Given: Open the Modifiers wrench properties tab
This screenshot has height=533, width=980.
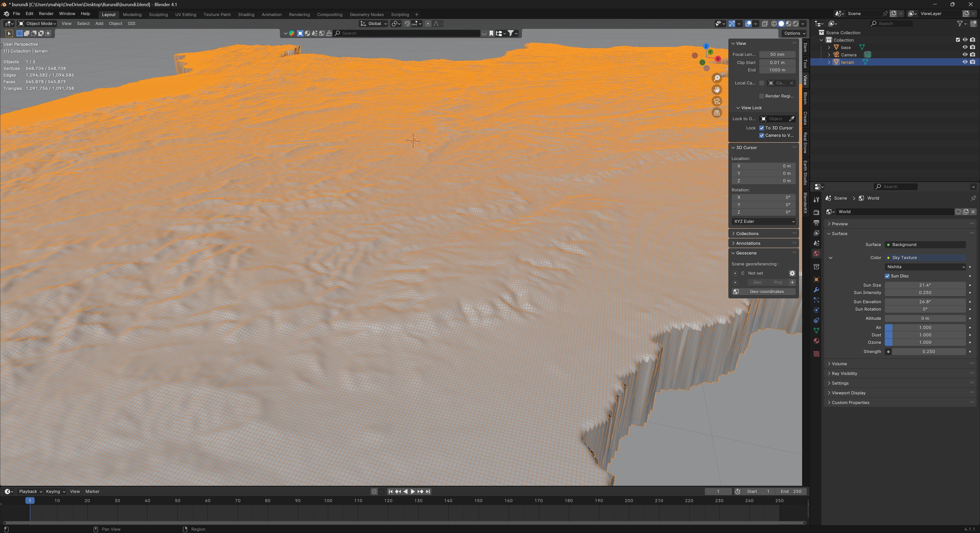Looking at the screenshot, I should coord(816,290).
